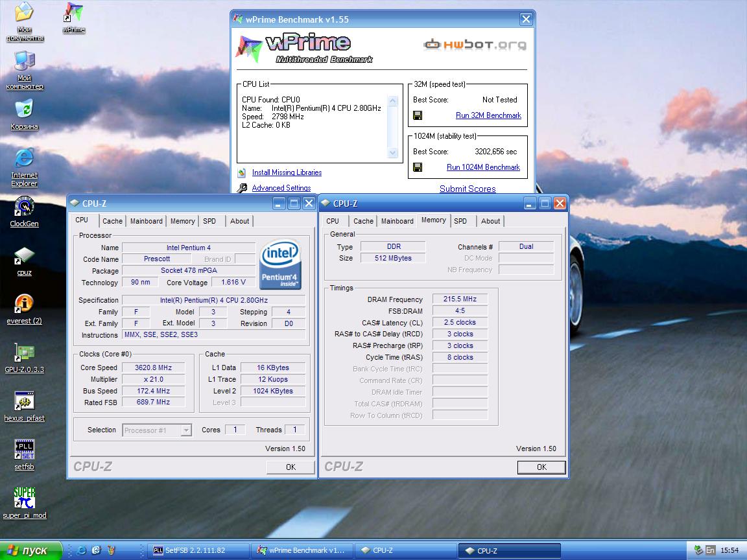Click the tray network status icon

pyautogui.click(x=698, y=550)
